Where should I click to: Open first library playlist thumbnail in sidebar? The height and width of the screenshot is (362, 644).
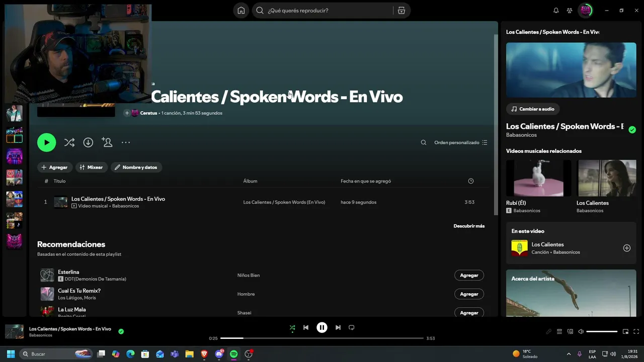[14, 113]
